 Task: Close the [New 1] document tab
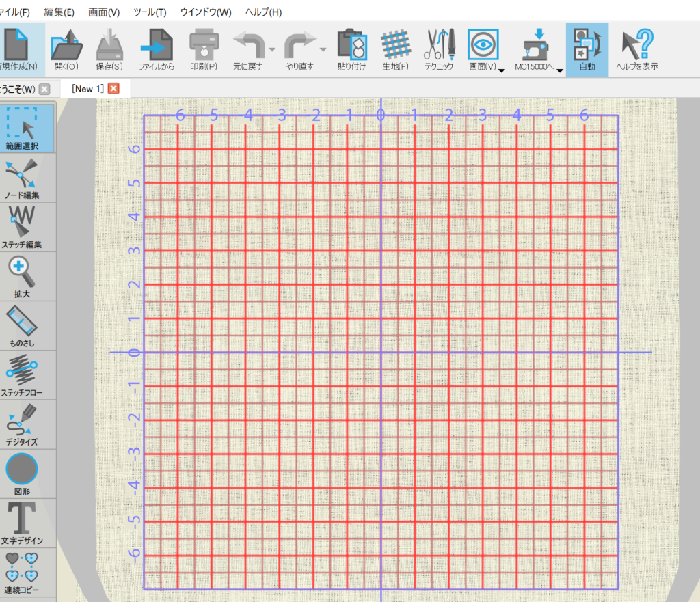point(113,89)
